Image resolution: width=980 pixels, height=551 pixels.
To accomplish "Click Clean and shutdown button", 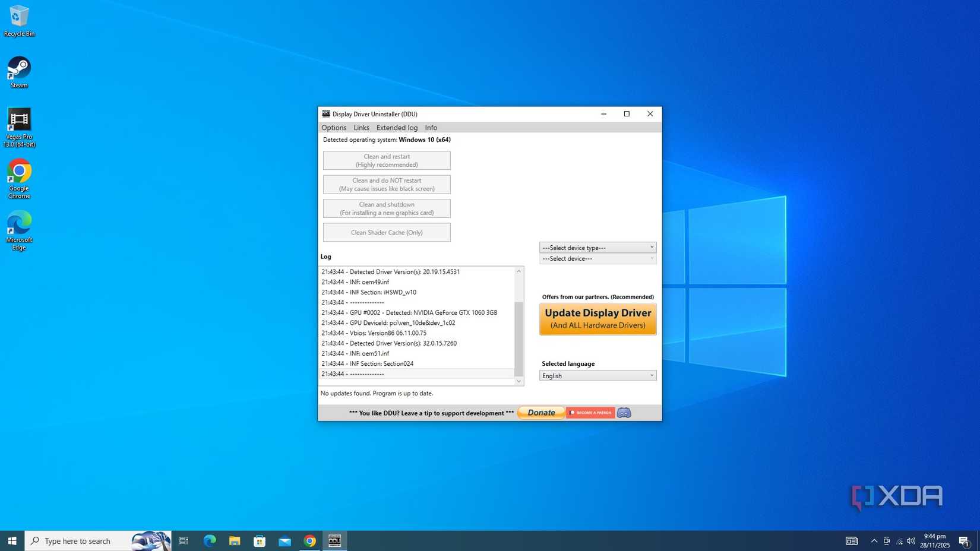I will click(387, 208).
